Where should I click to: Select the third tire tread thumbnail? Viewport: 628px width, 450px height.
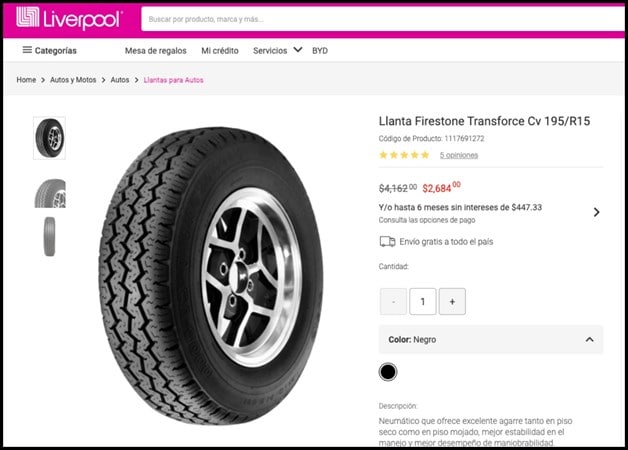click(x=49, y=237)
